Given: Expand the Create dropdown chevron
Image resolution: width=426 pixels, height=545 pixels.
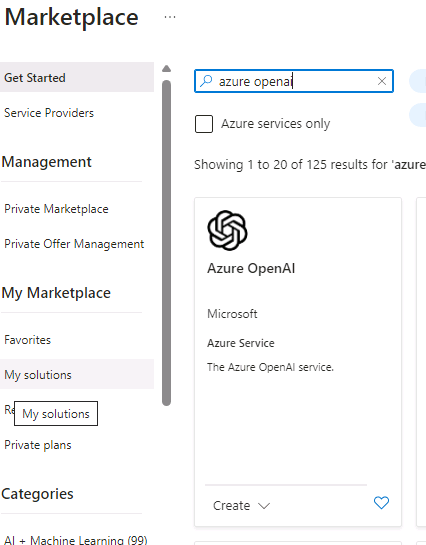Looking at the screenshot, I should pos(264,506).
